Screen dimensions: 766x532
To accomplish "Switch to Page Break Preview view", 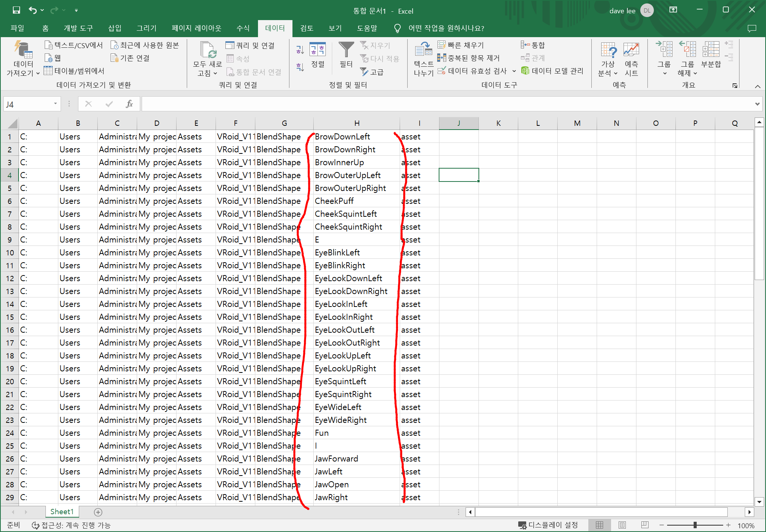I will (x=645, y=525).
